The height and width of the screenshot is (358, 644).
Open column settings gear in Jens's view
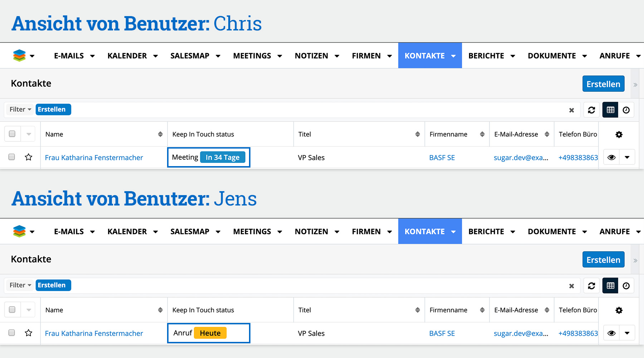pyautogui.click(x=619, y=310)
